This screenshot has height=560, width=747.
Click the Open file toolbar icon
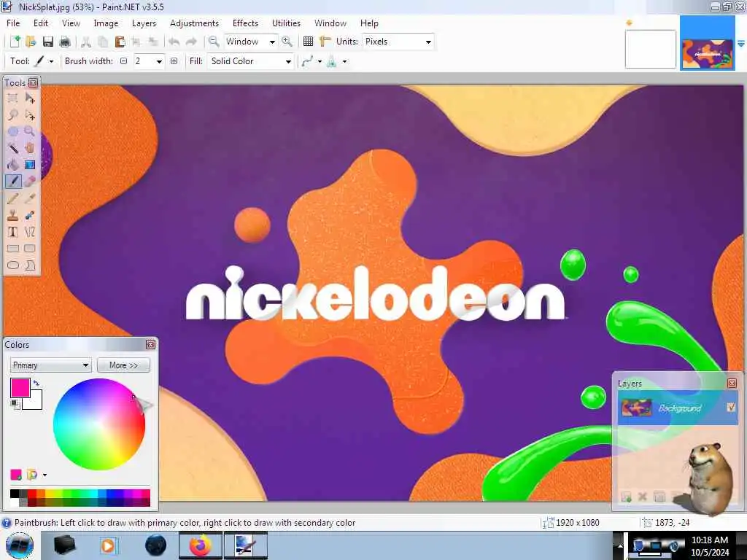31,42
